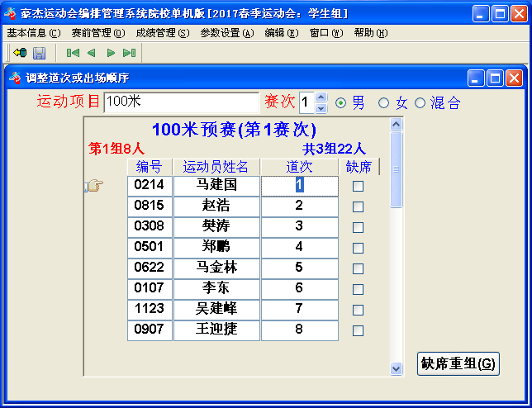
Task: Go to next record toolbar icon
Action: pyautogui.click(x=110, y=53)
